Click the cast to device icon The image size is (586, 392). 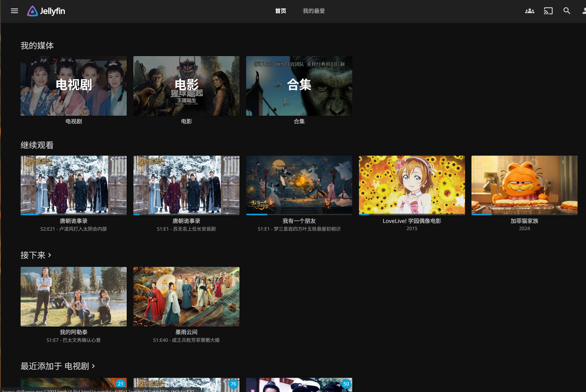click(x=548, y=11)
